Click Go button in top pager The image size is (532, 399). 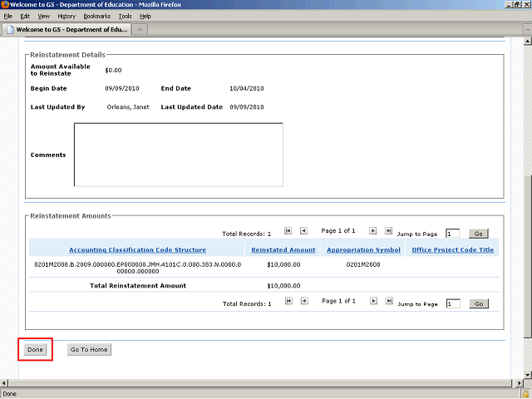tap(479, 234)
